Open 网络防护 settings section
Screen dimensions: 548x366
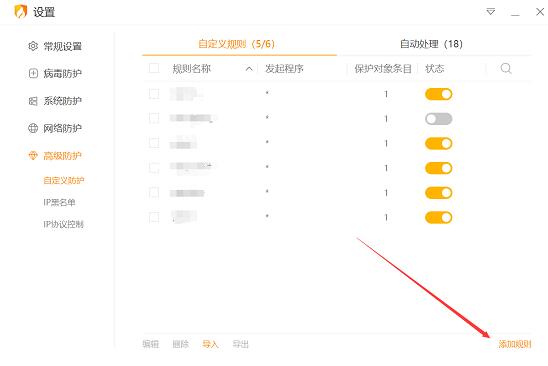62,128
